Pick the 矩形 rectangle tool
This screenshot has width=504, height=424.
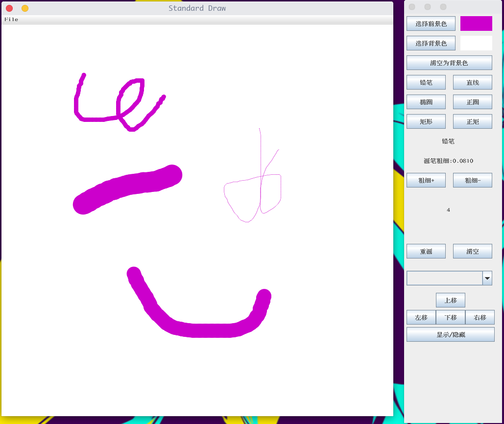(x=426, y=121)
